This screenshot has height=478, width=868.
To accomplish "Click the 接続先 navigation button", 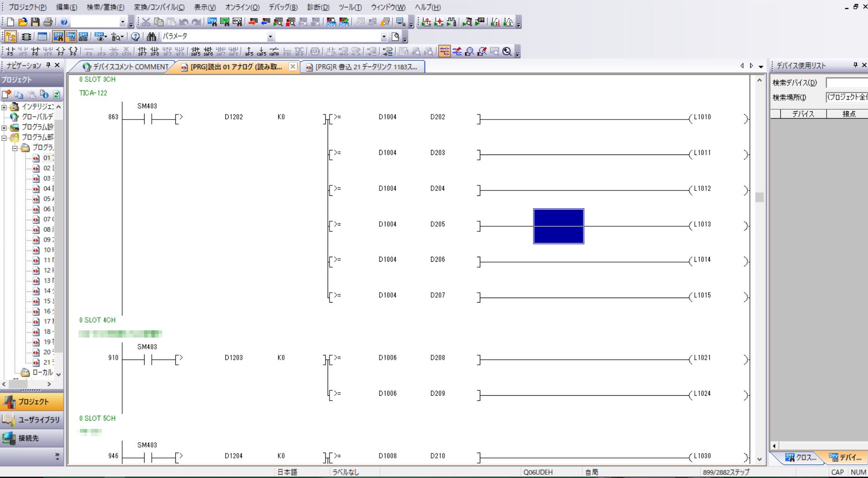I will tap(32, 438).
